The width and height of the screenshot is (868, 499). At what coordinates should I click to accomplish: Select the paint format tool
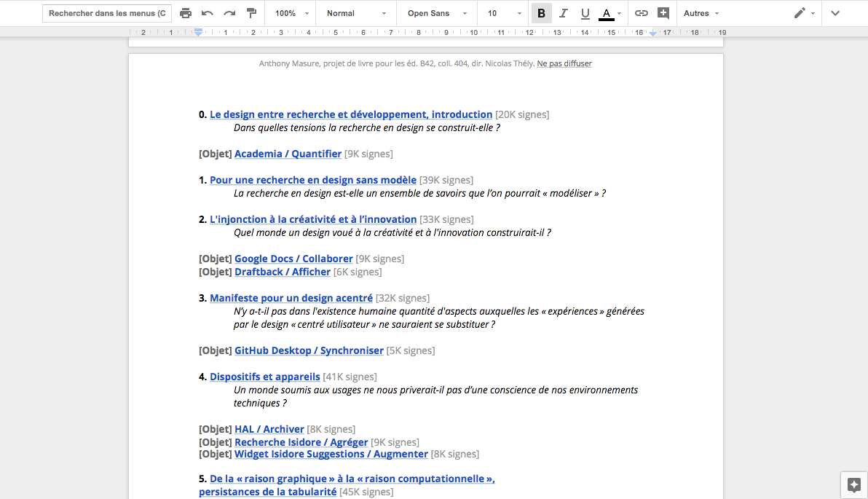pyautogui.click(x=251, y=13)
